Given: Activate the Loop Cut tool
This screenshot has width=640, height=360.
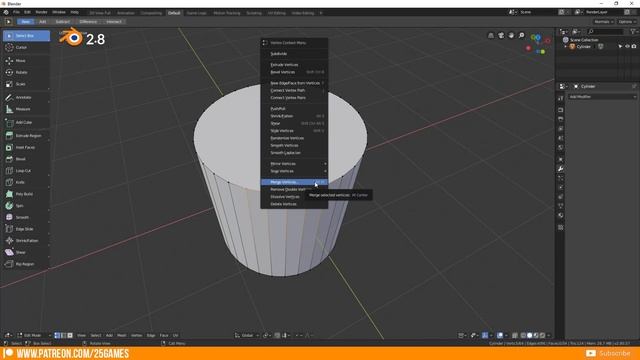Looking at the screenshot, I should pos(27,171).
